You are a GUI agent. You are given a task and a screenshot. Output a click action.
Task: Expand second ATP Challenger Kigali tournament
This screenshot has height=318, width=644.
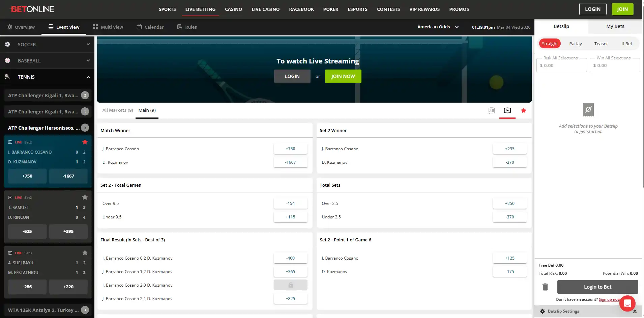click(48, 112)
